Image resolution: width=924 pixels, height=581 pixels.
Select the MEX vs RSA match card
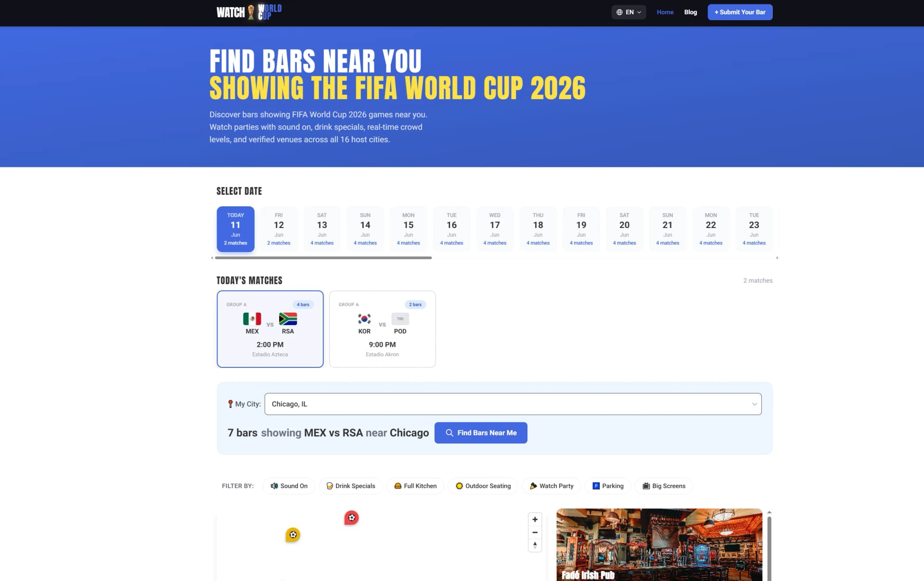[270, 329]
